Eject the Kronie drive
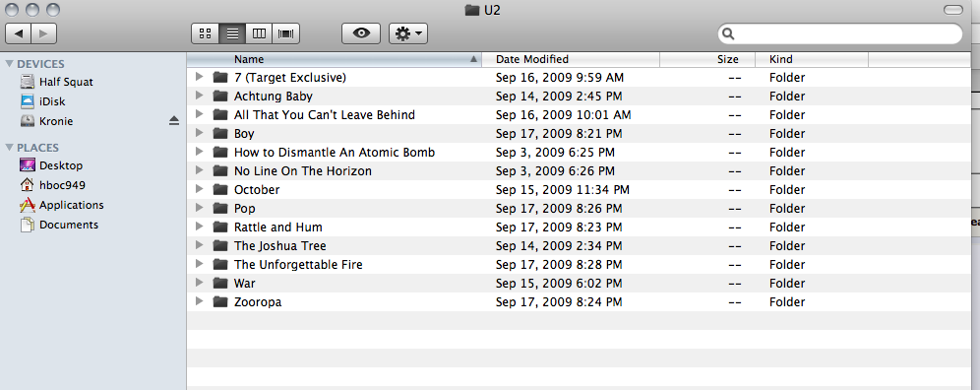The image size is (980, 390). click(174, 121)
